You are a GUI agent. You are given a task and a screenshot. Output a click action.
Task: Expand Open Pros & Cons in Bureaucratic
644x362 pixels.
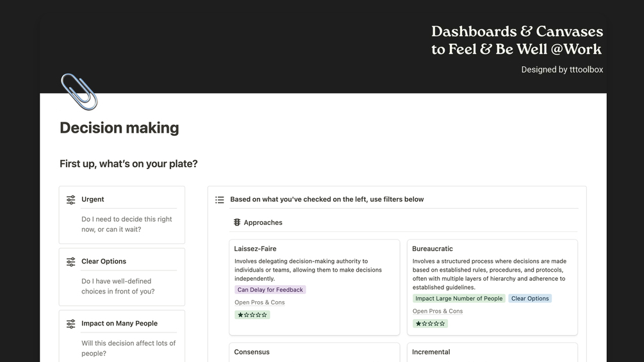click(x=438, y=311)
